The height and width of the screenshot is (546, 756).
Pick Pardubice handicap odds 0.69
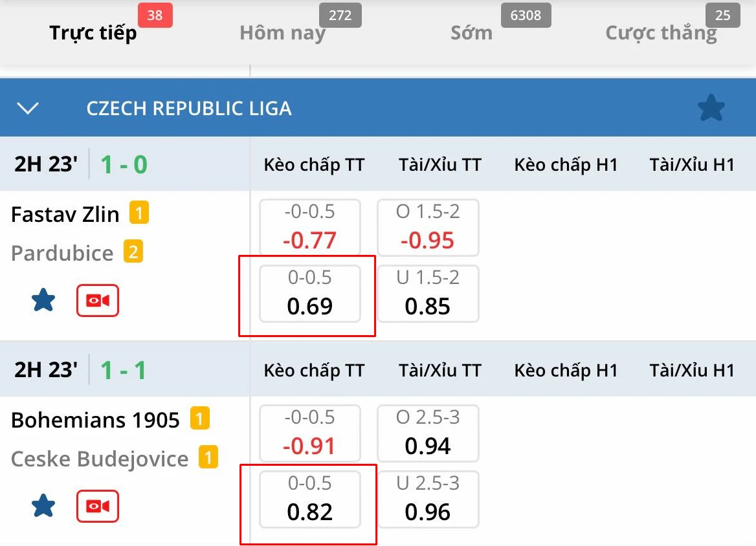pyautogui.click(x=310, y=294)
